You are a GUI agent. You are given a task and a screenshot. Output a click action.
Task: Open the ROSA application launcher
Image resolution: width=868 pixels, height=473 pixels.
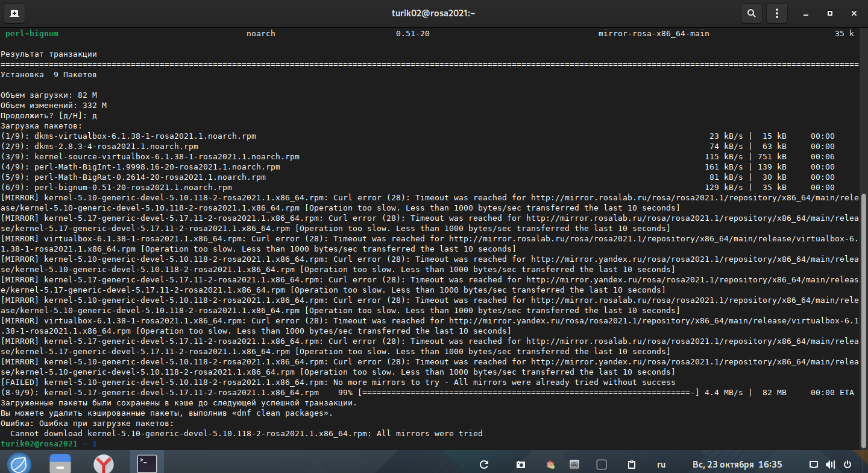tap(19, 463)
